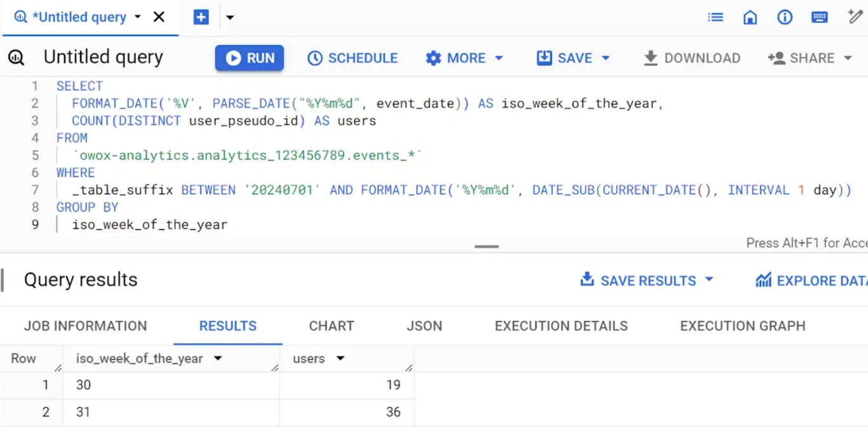Image resolution: width=868 pixels, height=433 pixels.
Task: Click the iso_week_of_the_year column resize handle
Action: click(x=275, y=368)
